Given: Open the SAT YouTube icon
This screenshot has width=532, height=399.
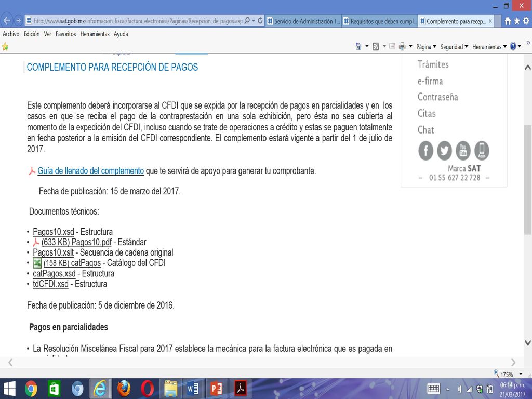Looking at the screenshot, I should 463,150.
